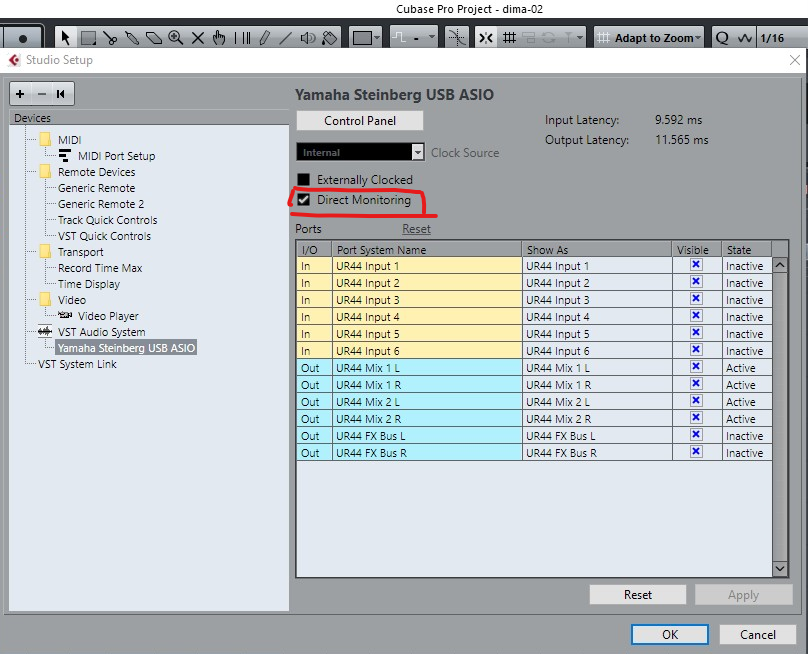Image resolution: width=808 pixels, height=654 pixels.
Task: Toggle the Snap on/off icon
Action: point(486,38)
